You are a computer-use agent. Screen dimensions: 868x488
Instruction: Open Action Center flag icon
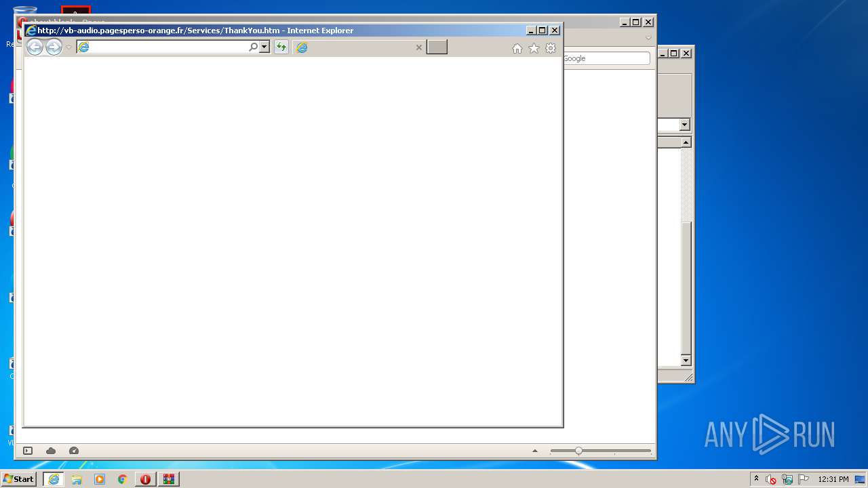coord(804,479)
